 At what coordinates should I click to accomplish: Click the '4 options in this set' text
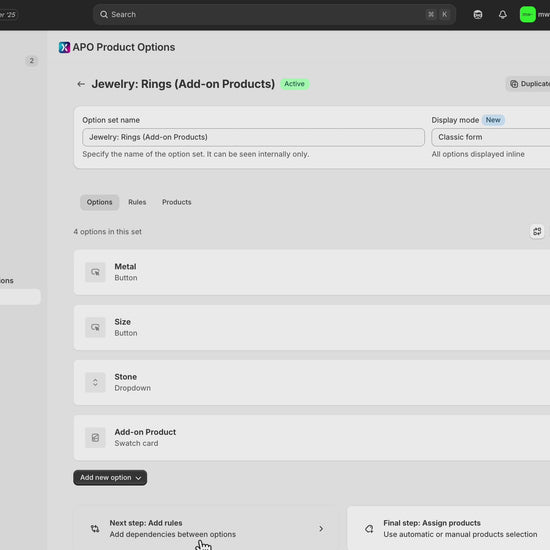[x=108, y=232]
